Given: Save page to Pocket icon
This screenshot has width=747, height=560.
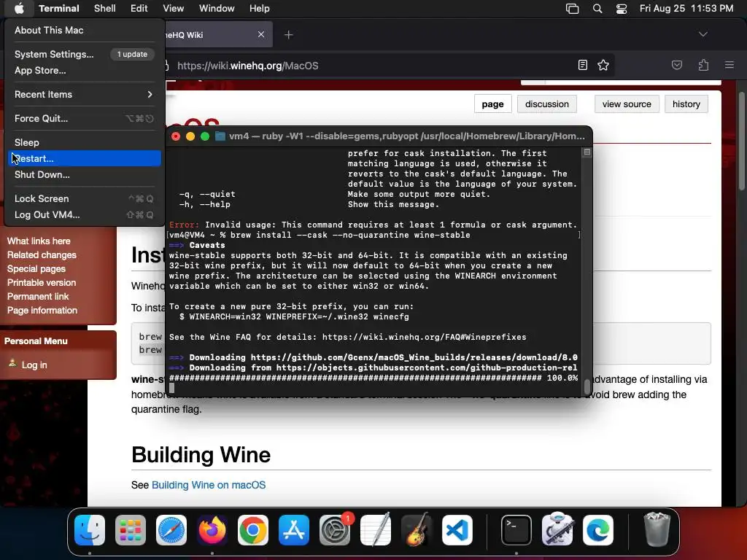Looking at the screenshot, I should (x=676, y=65).
